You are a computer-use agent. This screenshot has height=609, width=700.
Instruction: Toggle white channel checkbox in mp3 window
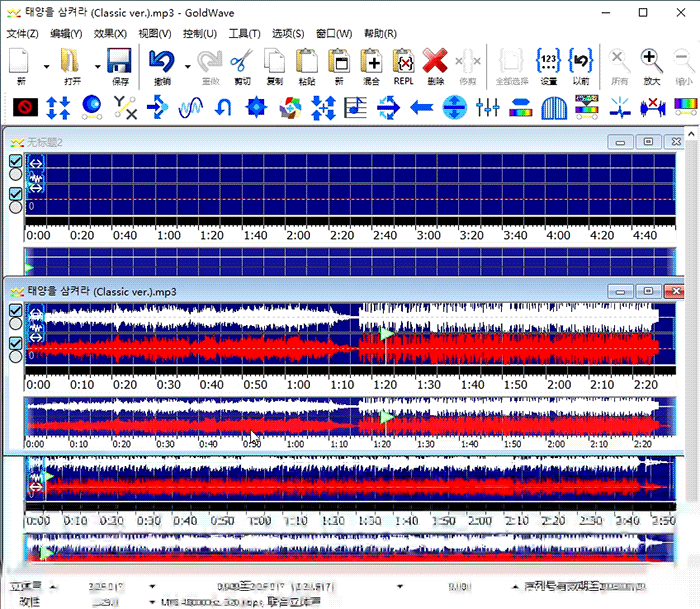coord(16,310)
